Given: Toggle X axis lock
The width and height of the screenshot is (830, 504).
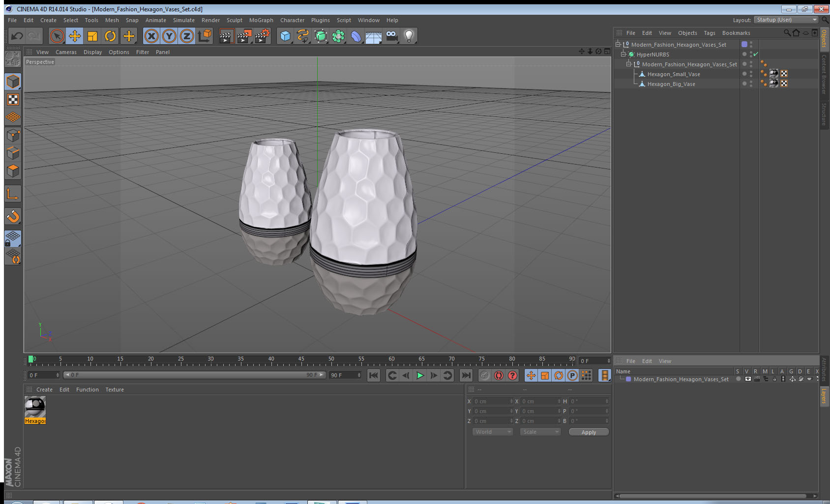Looking at the screenshot, I should click(151, 36).
